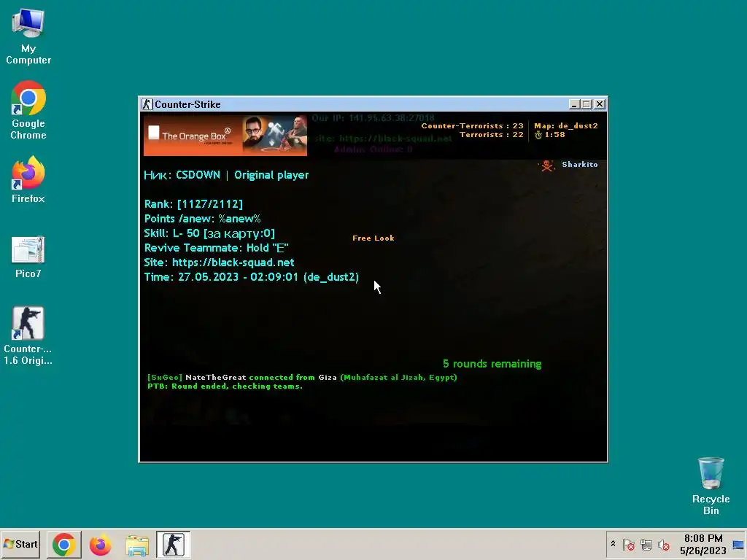
Task: Click the Free Look label
Action: coord(373,238)
